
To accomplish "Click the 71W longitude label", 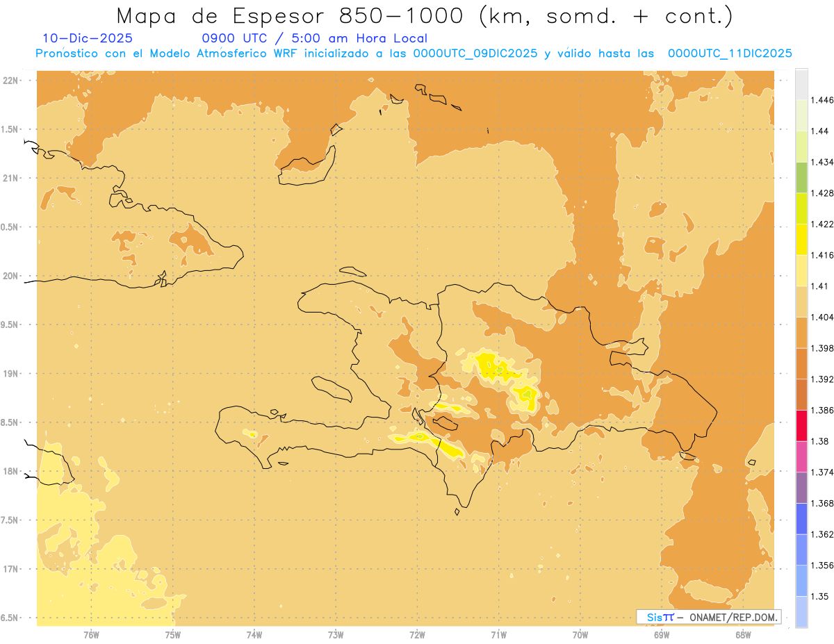I will (498, 634).
